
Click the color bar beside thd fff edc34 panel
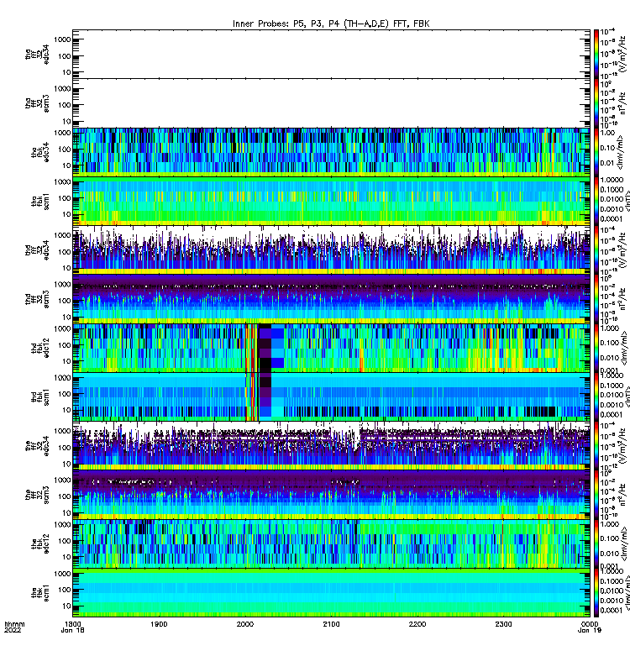[596, 249]
